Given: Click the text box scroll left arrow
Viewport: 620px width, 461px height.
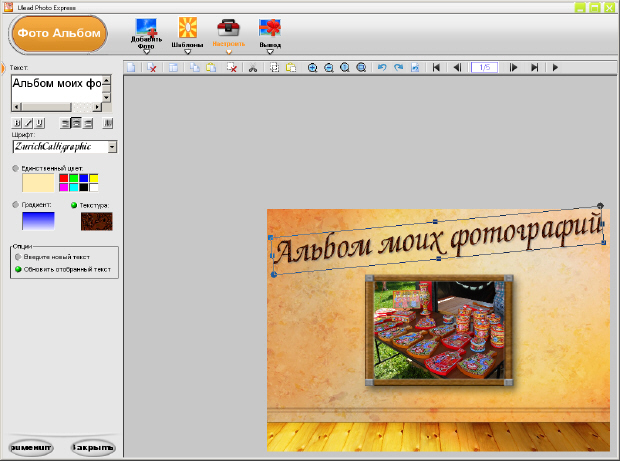Looking at the screenshot, I should [16, 107].
